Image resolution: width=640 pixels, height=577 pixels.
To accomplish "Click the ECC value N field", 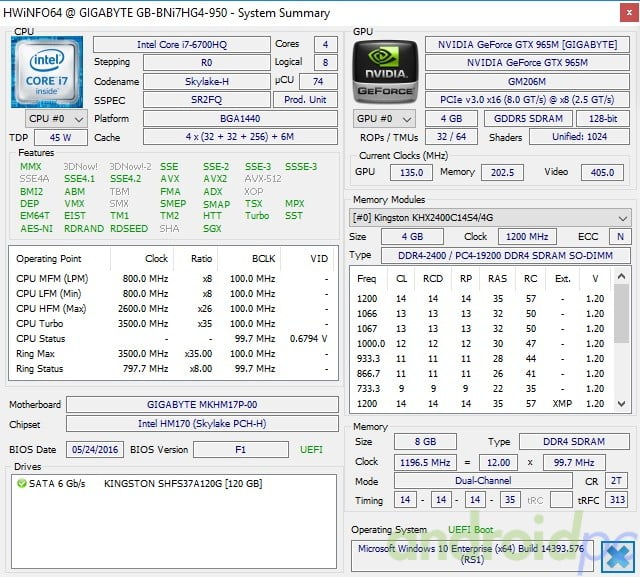I will click(x=620, y=237).
